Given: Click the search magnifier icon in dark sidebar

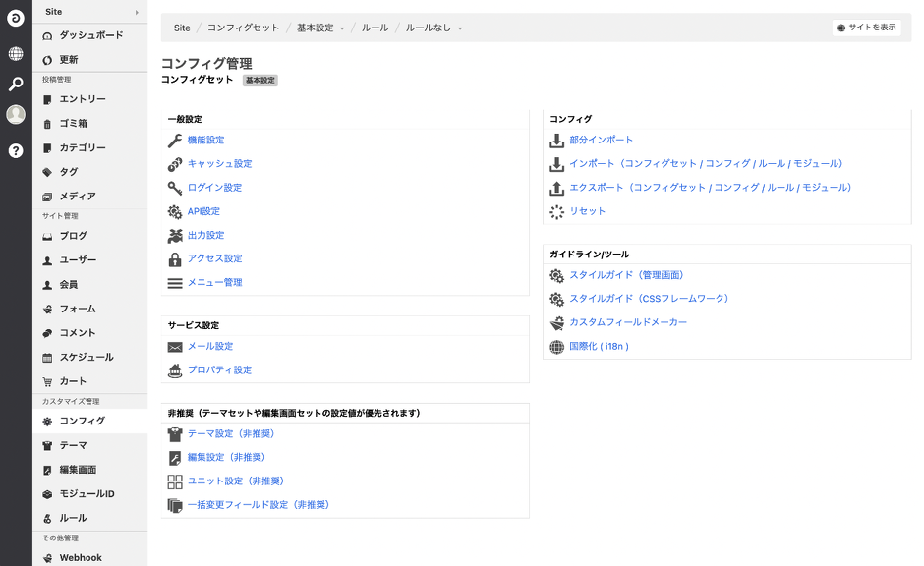Looking at the screenshot, I should (x=16, y=85).
